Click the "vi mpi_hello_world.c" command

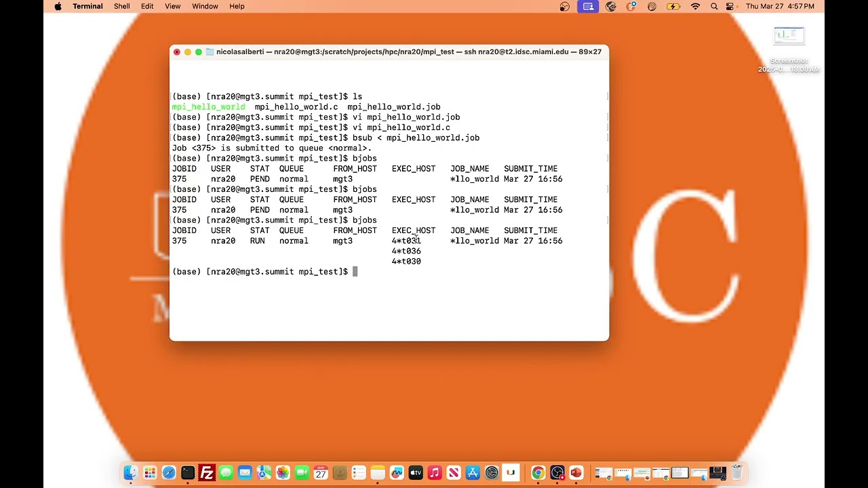point(401,127)
